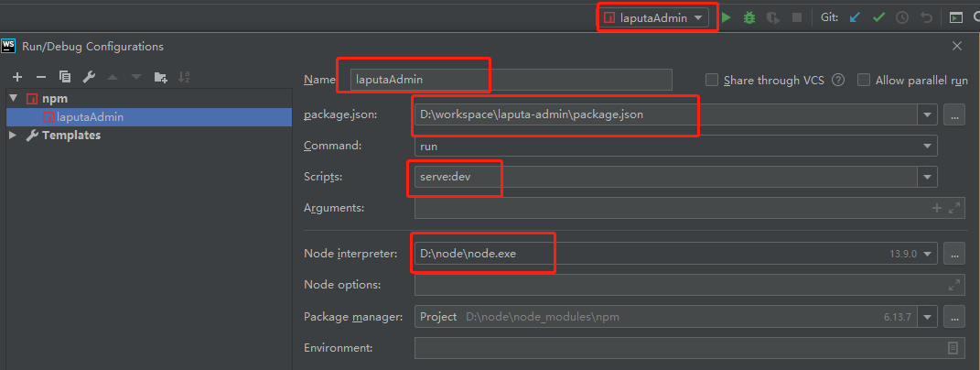The image size is (980, 370).
Task: Collapse the npm tree node
Action: (x=13, y=98)
